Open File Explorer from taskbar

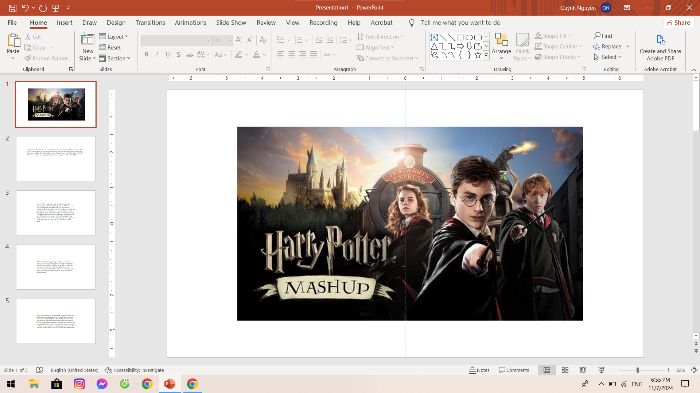click(33, 384)
